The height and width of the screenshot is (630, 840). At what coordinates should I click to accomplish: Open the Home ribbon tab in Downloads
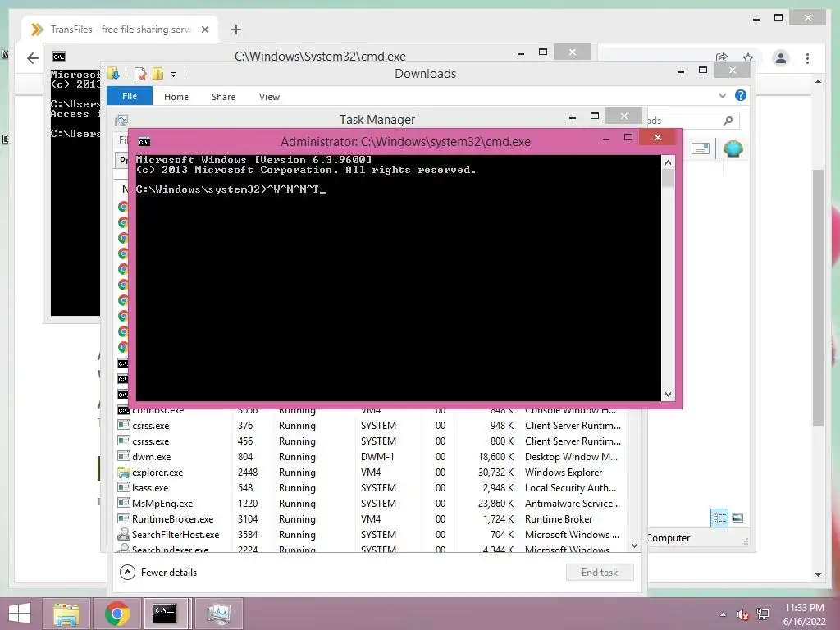(x=176, y=97)
